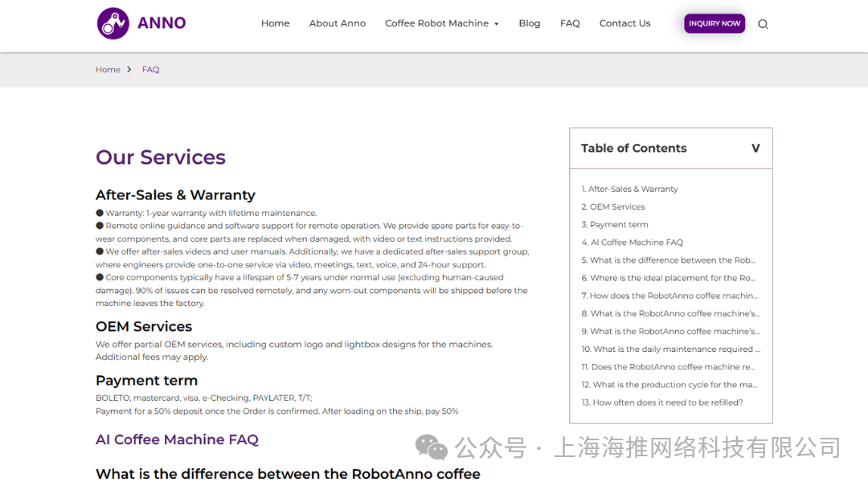868x482 pixels.
Task: Click the Table of Contents title
Action: (x=634, y=149)
